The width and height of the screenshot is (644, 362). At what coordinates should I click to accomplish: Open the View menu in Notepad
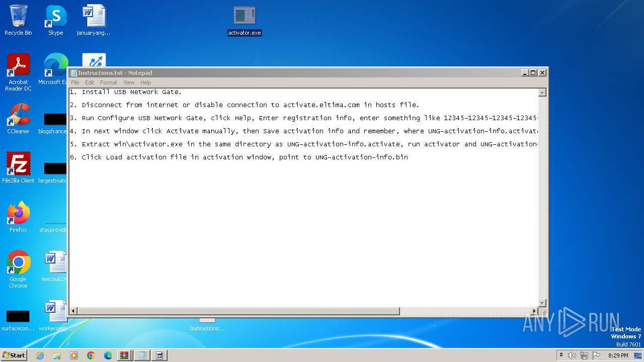pyautogui.click(x=129, y=82)
